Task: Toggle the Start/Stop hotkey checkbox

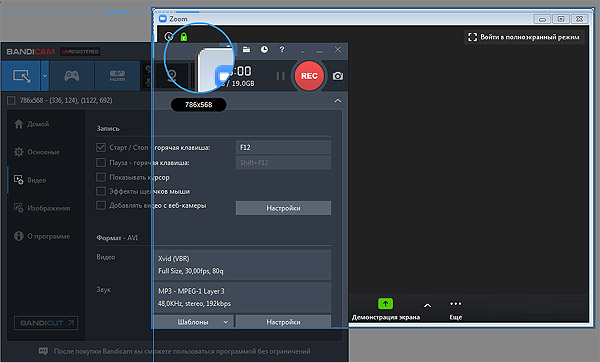Action: click(101, 147)
